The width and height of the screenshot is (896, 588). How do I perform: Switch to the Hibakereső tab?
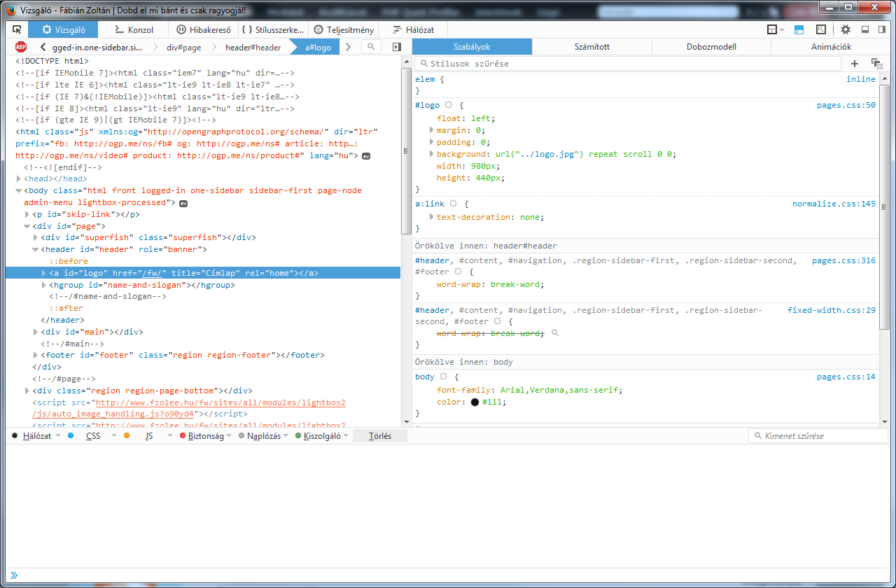click(203, 29)
